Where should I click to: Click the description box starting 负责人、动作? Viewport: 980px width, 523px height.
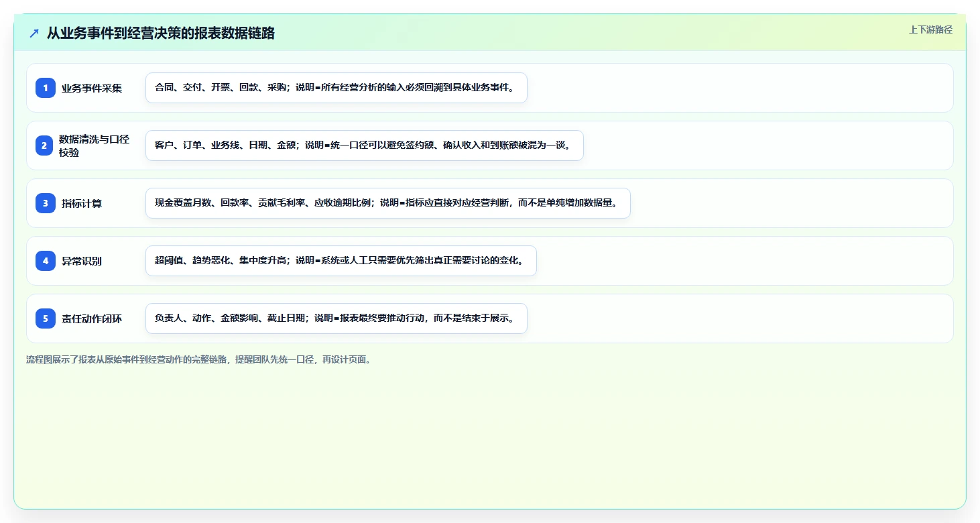tap(336, 318)
